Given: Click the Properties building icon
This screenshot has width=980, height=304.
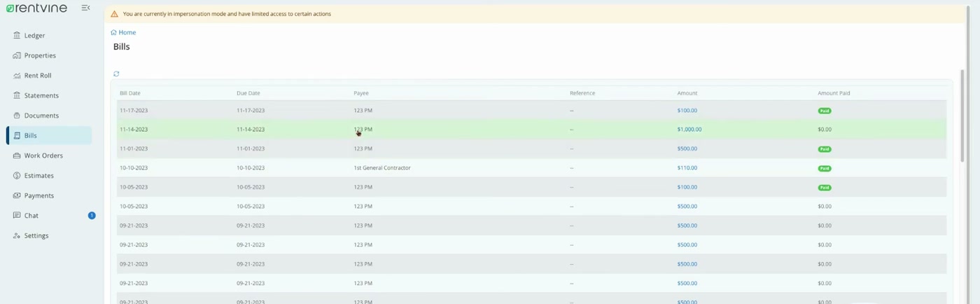Looking at the screenshot, I should click(x=17, y=55).
